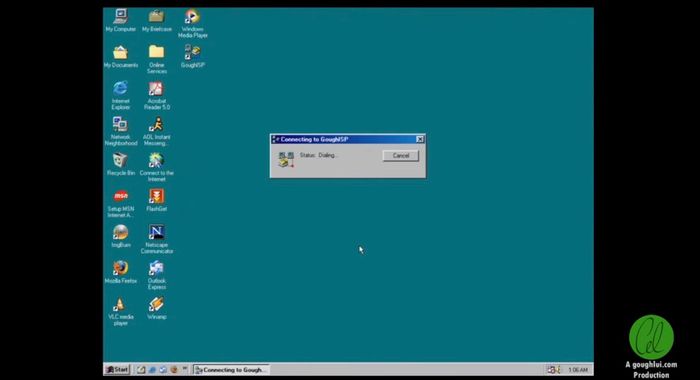The image size is (700, 380).
Task: Close the Connecting to GoughISP dialog
Action: tap(420, 139)
